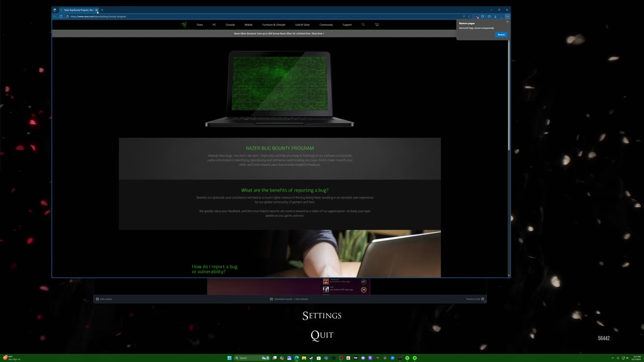Open the taskbar clock and date

click(x=637, y=358)
